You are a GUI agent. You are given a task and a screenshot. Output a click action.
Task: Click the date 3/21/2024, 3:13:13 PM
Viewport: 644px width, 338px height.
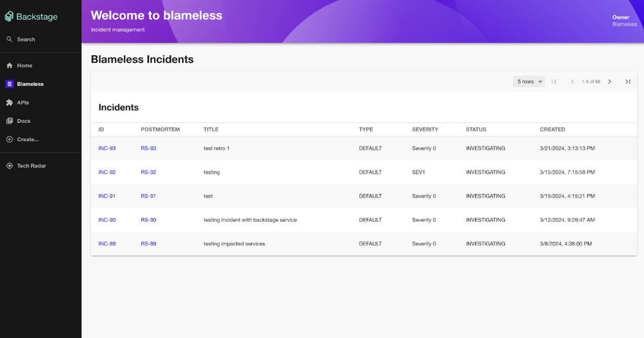click(x=567, y=148)
